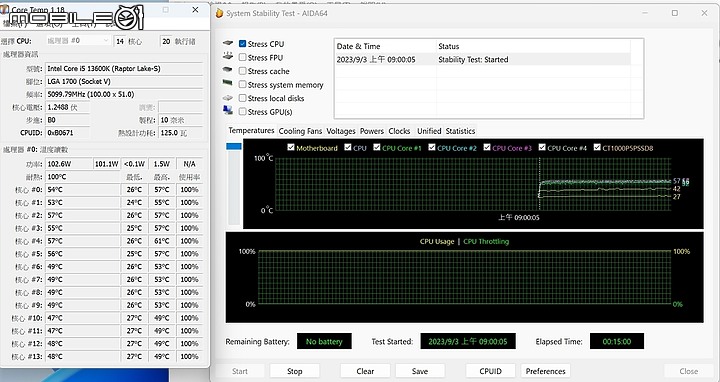Click the icon beside Stress FPU
This screenshot has height=382, width=720.
tap(228, 56)
